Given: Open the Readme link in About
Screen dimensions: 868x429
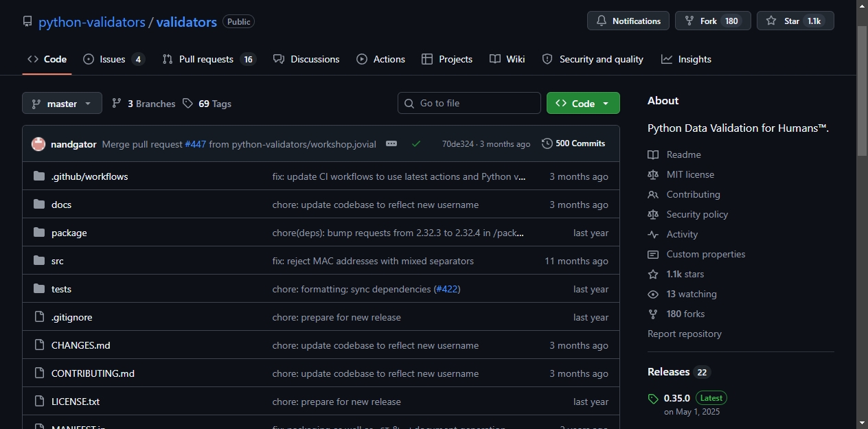Looking at the screenshot, I should point(674,154).
